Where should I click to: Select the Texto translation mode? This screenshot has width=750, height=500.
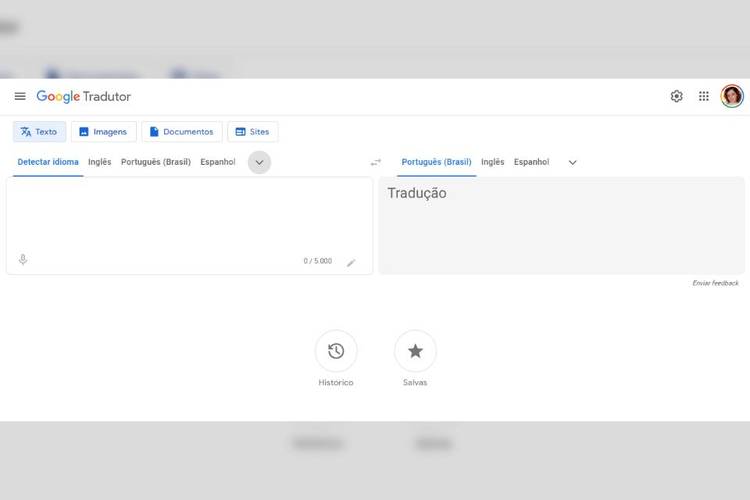click(x=39, y=132)
